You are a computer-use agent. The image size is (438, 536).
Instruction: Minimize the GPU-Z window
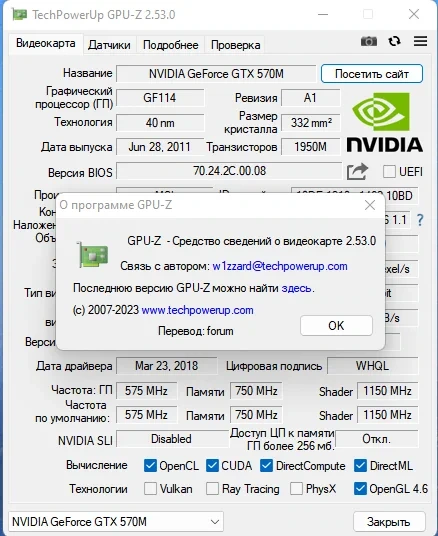tap(323, 14)
